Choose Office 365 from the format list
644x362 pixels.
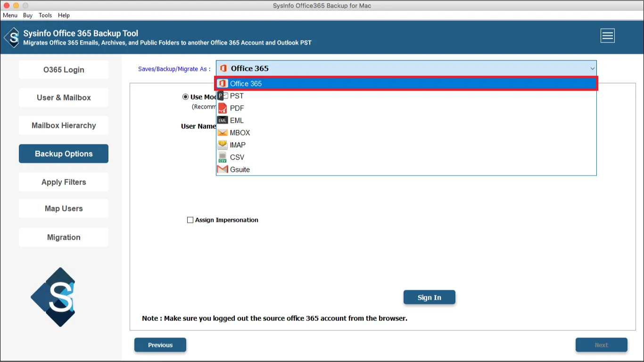[406, 84]
